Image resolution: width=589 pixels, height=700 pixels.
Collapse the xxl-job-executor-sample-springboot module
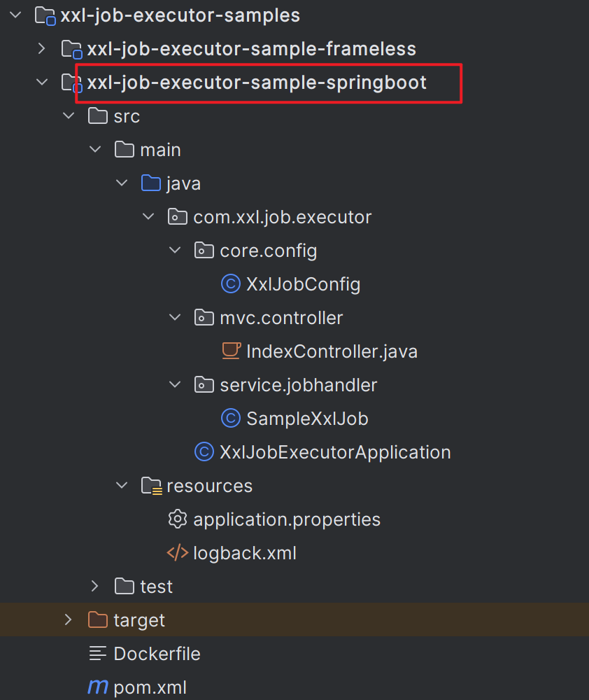click(41, 83)
